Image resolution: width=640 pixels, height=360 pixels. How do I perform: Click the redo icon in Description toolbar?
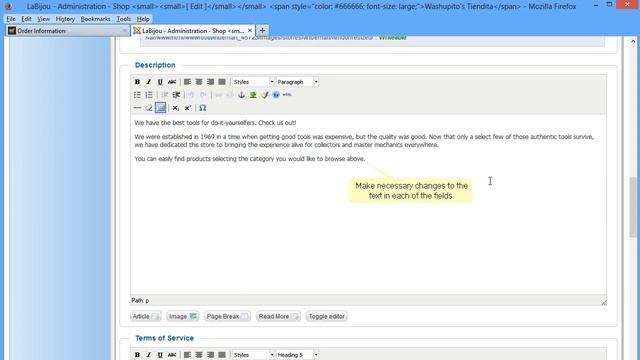point(203,95)
